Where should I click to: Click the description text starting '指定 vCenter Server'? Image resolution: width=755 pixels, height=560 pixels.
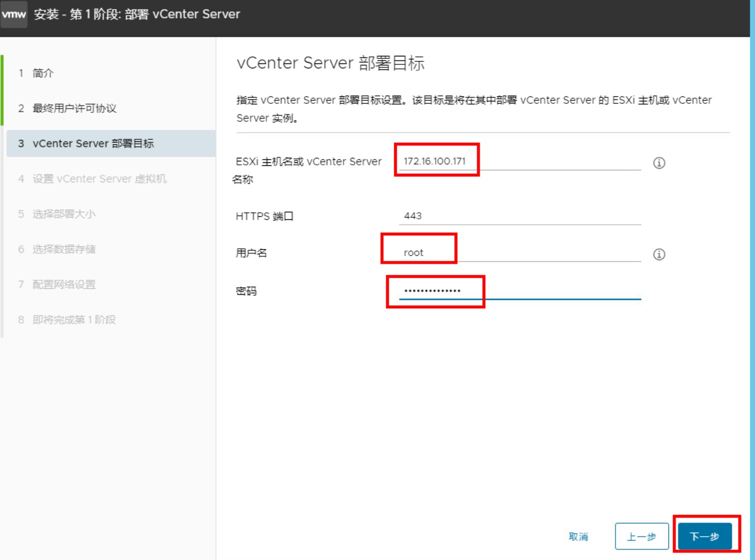point(474,109)
